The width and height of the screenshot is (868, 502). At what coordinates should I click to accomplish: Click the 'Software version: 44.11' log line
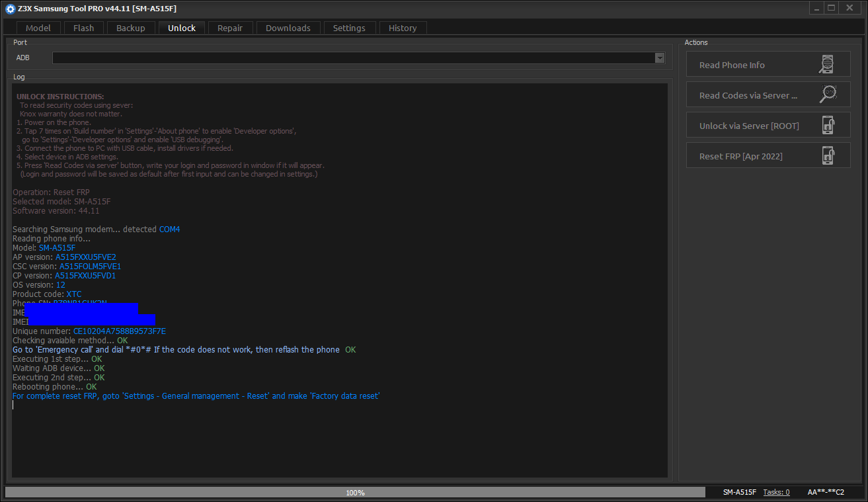tap(56, 211)
